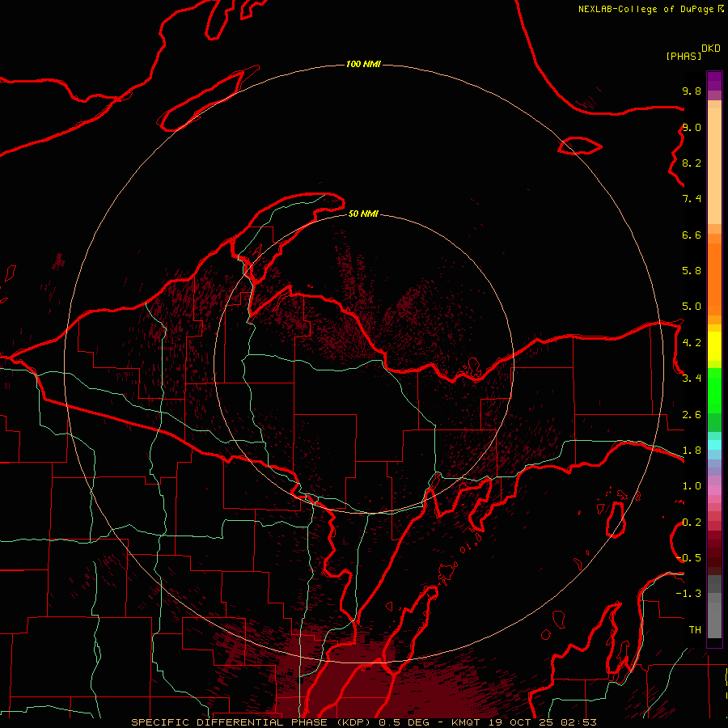Click the 9.0 scale value
Screen dimensions: 728x728
692,127
